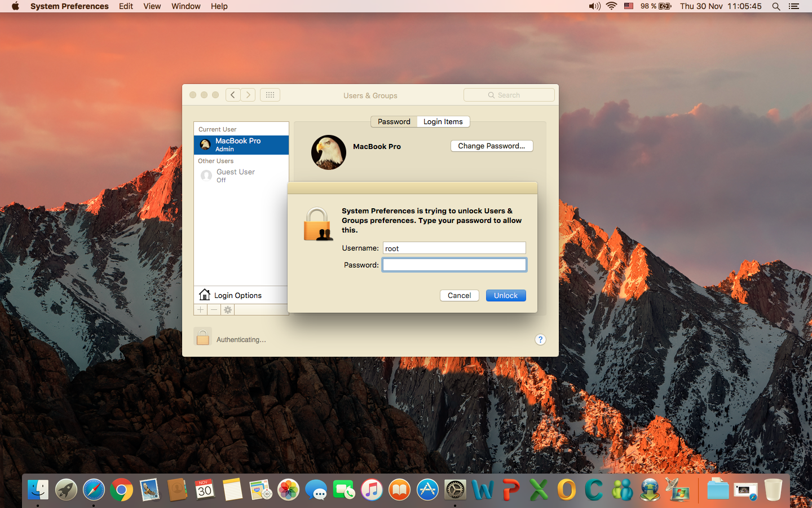Open the volume control in menu bar
812x508 pixels.
(594, 6)
